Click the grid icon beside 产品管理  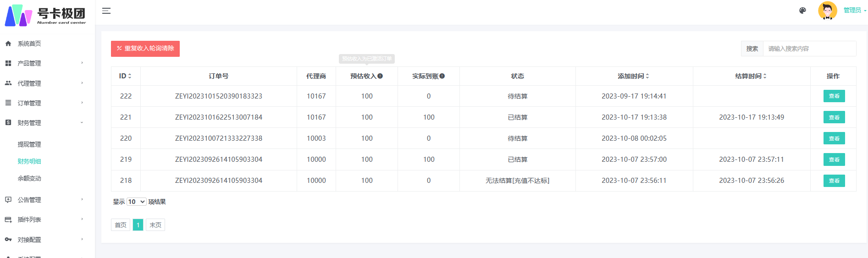tap(8, 63)
